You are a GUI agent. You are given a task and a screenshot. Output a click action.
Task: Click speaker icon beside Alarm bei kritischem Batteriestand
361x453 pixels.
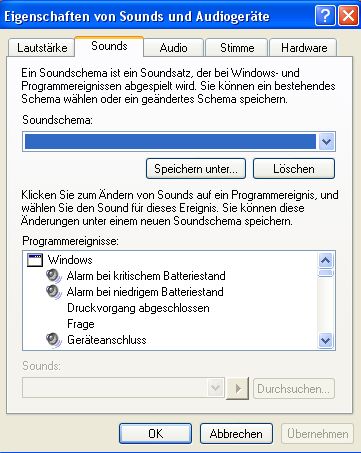tap(54, 276)
